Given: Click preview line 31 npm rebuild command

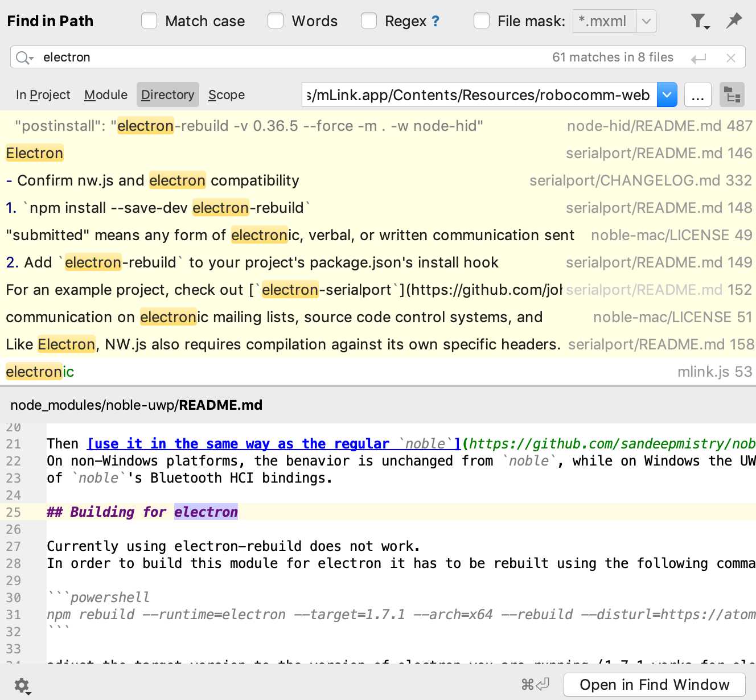Looking at the screenshot, I should pos(401,615).
